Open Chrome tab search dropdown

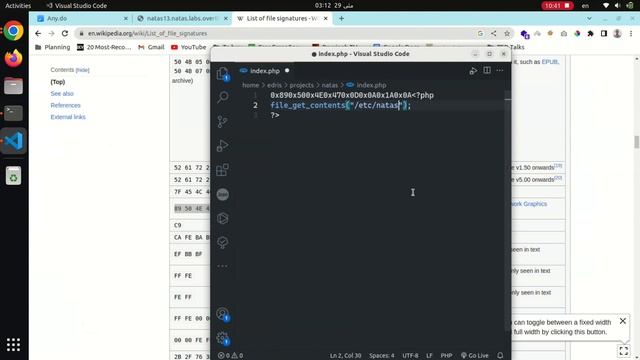point(589,18)
